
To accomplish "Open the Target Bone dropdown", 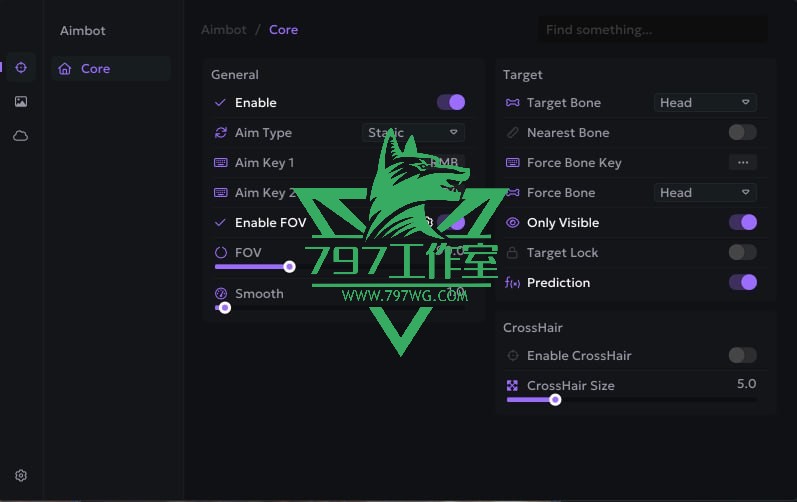I will [705, 102].
